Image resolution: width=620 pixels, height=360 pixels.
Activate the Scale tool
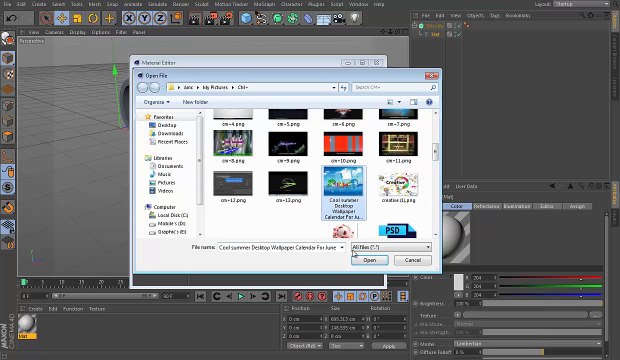[78, 18]
